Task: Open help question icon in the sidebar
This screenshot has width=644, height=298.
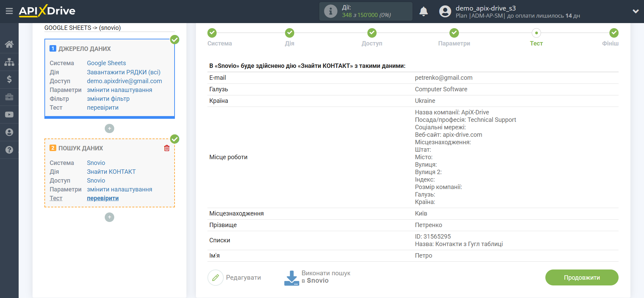Action: click(x=9, y=150)
